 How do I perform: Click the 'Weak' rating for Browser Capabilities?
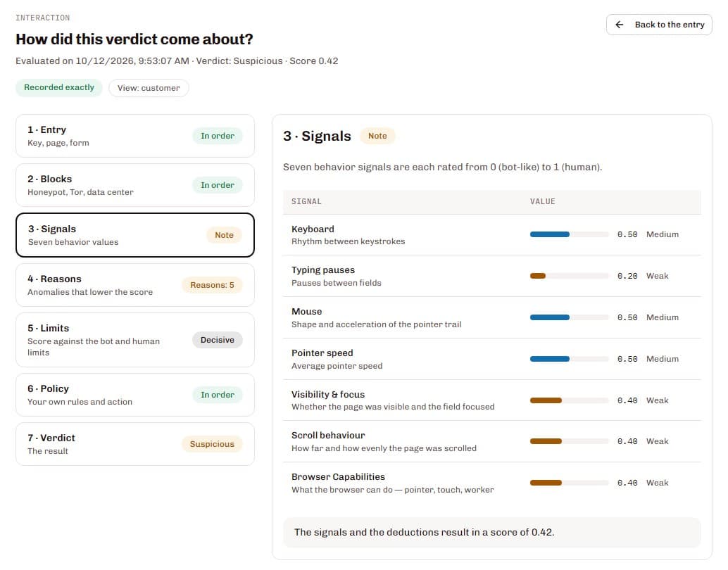tap(658, 483)
